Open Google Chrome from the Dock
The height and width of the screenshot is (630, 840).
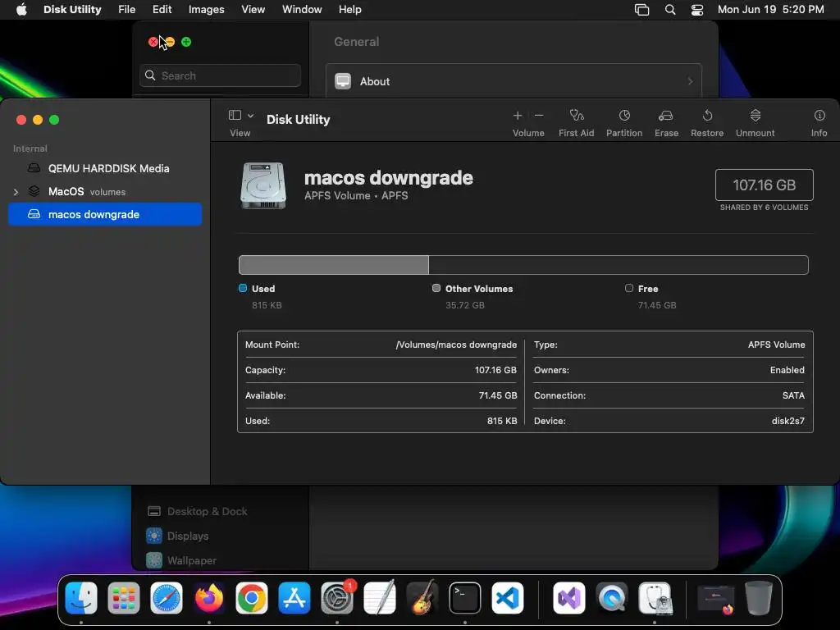pos(251,598)
